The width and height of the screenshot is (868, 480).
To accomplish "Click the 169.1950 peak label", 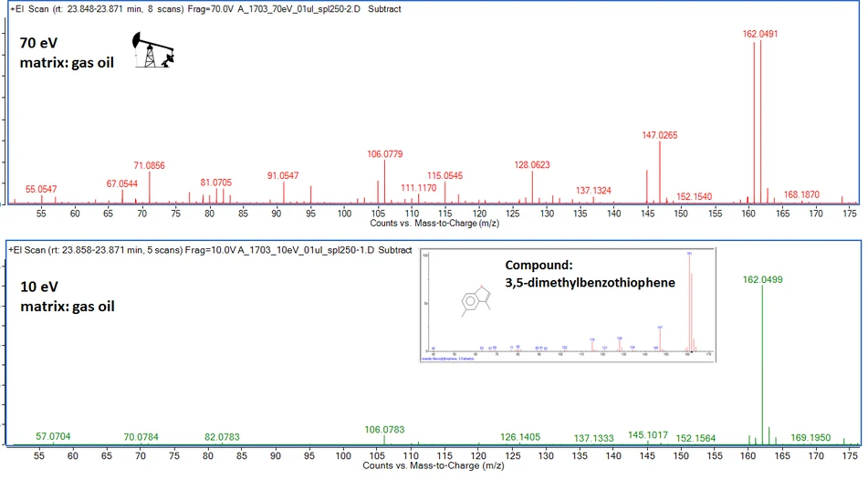I will [x=811, y=437].
